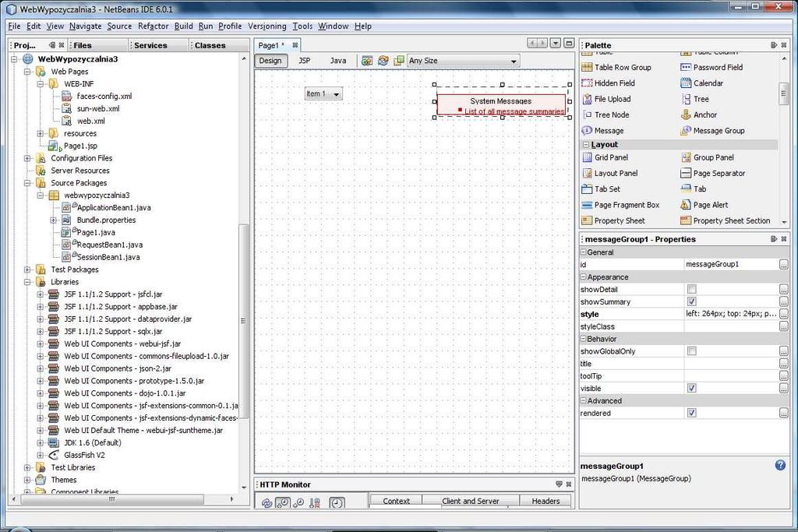
Task: Uncheck the showSummary checkbox
Action: (x=692, y=301)
